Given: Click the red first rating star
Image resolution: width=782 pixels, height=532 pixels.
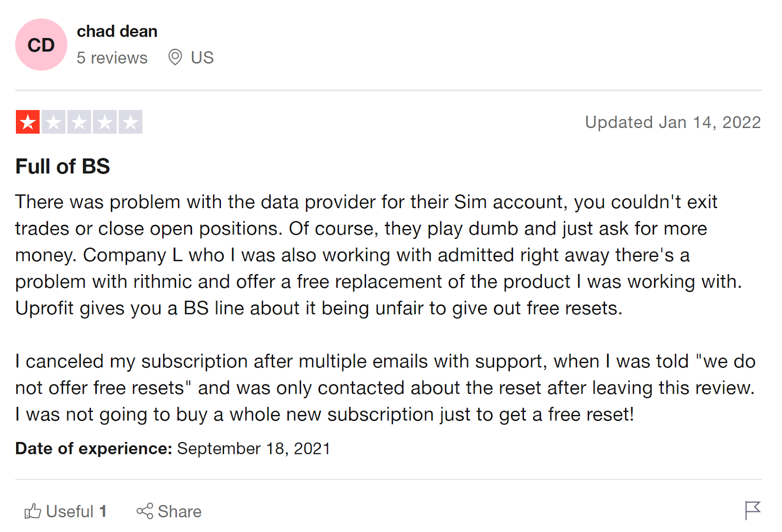Looking at the screenshot, I should click(x=28, y=122).
